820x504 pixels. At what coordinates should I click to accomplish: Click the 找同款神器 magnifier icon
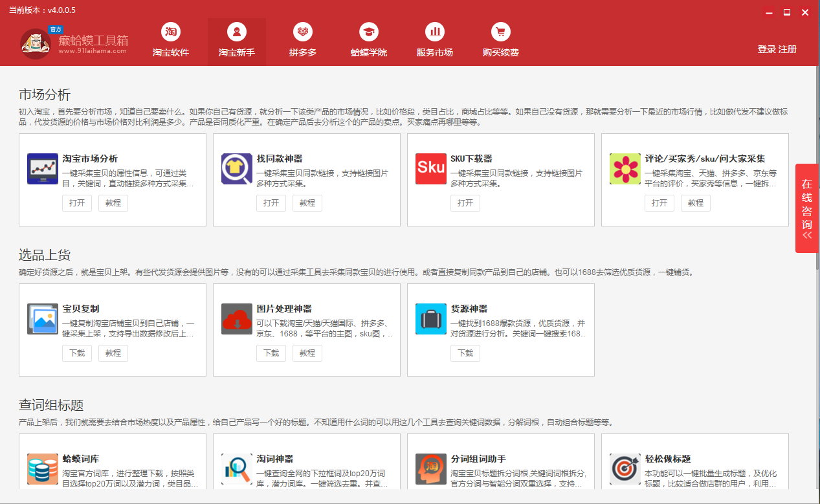point(237,169)
